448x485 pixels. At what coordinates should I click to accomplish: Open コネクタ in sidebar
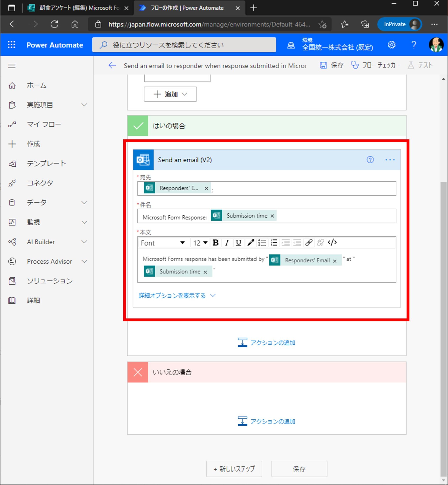(40, 183)
